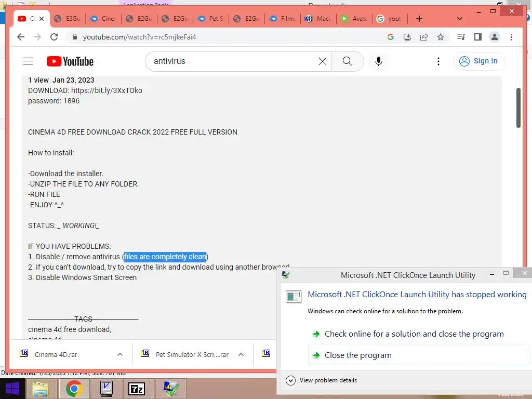Open the Pet Simulator X Scri....rar download

[x=192, y=354]
